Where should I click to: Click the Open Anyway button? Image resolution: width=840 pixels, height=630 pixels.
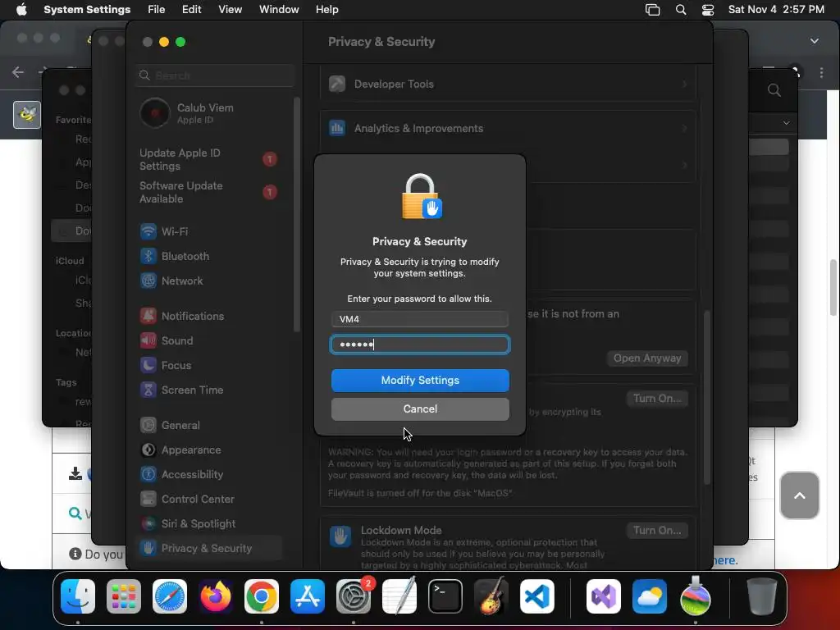tap(647, 358)
